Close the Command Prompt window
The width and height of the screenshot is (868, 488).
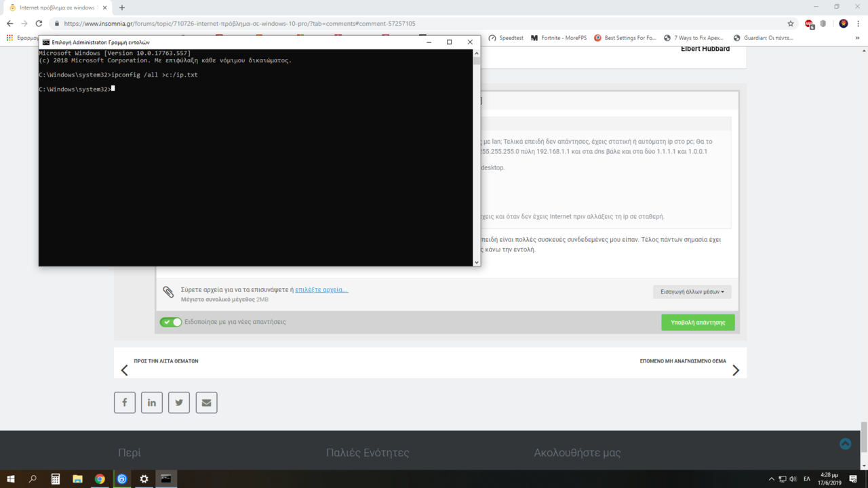coord(470,42)
